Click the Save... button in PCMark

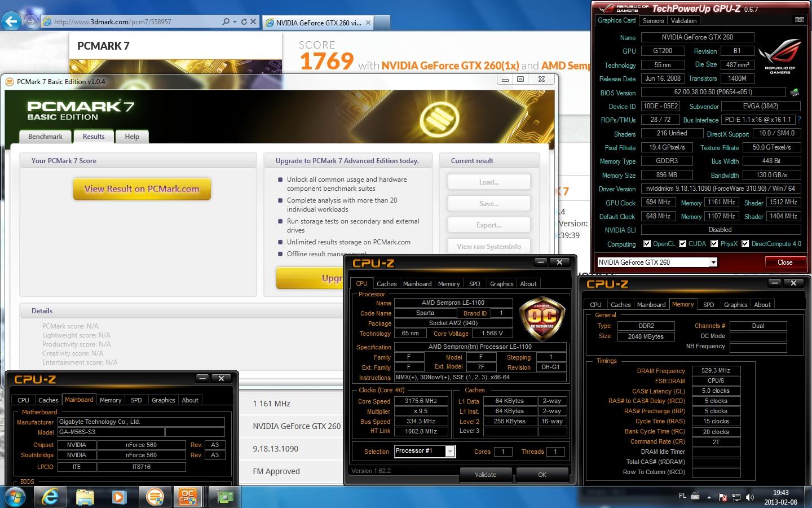click(489, 204)
